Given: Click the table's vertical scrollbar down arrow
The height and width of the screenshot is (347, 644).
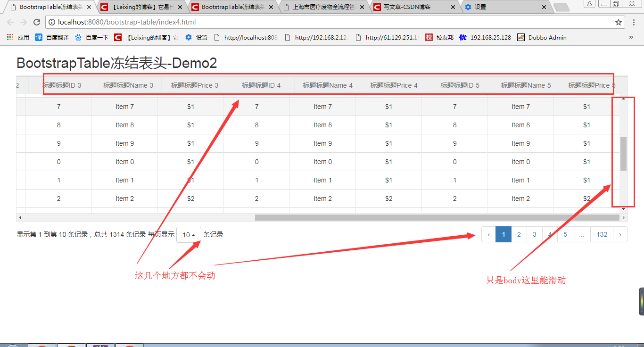Looking at the screenshot, I should pyautogui.click(x=623, y=208).
